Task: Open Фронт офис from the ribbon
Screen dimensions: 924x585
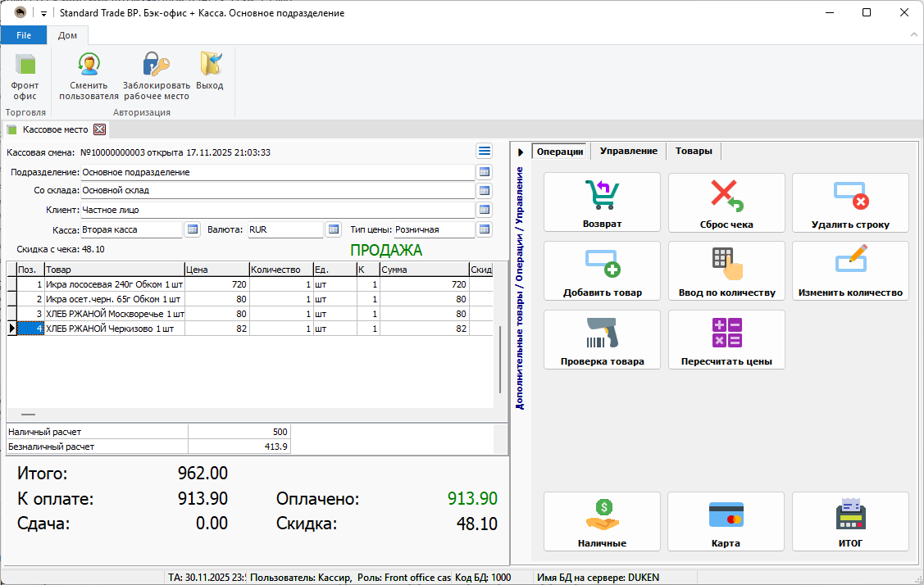Action: coord(25,74)
